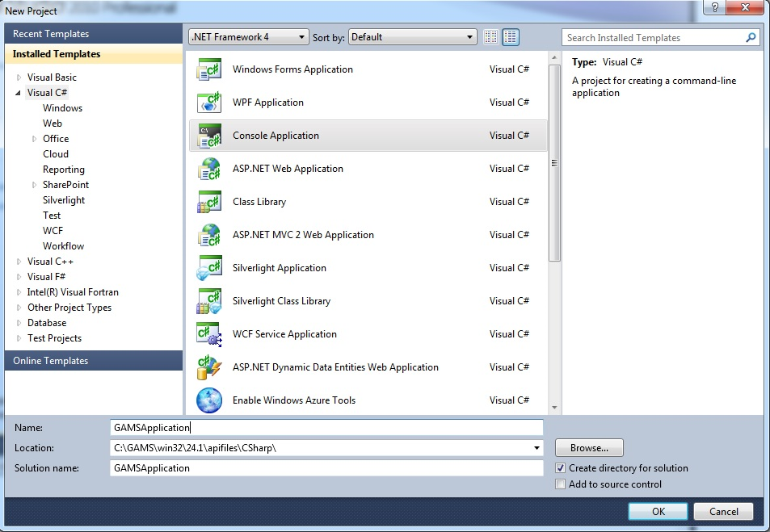
Task: Uncheck Create directory for solution
Action: (561, 468)
